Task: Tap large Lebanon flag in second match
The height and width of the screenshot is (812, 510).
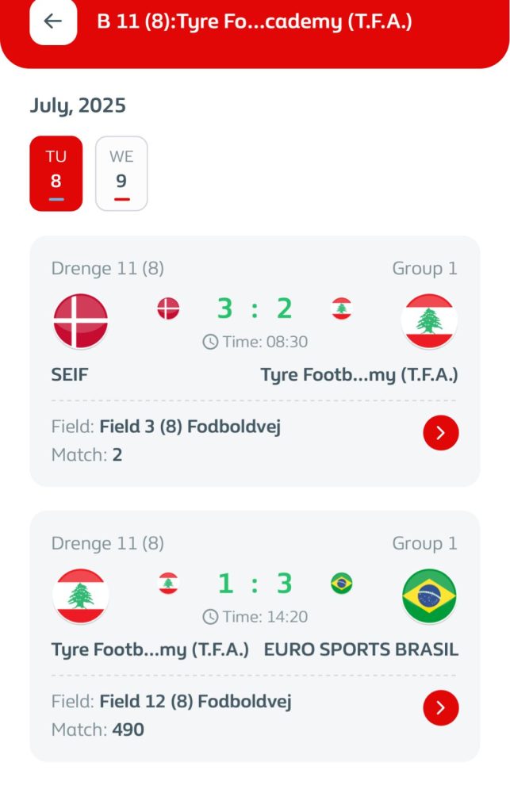Action: tap(81, 596)
